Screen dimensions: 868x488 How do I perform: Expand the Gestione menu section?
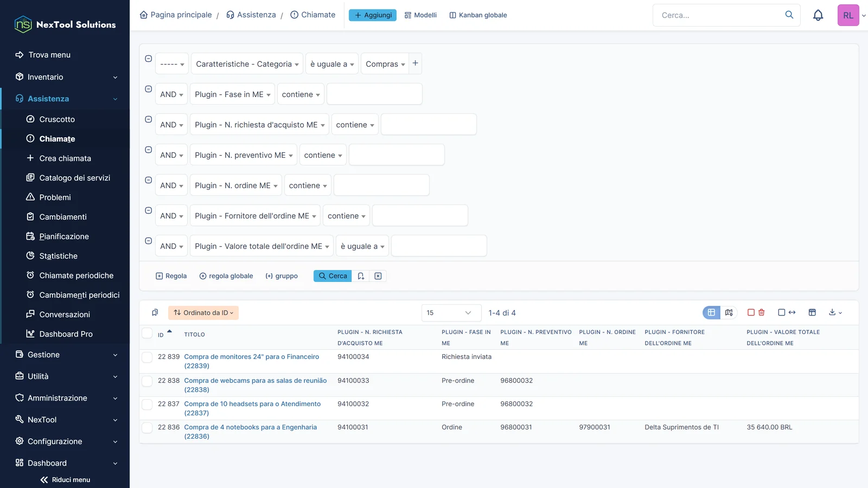(x=65, y=355)
